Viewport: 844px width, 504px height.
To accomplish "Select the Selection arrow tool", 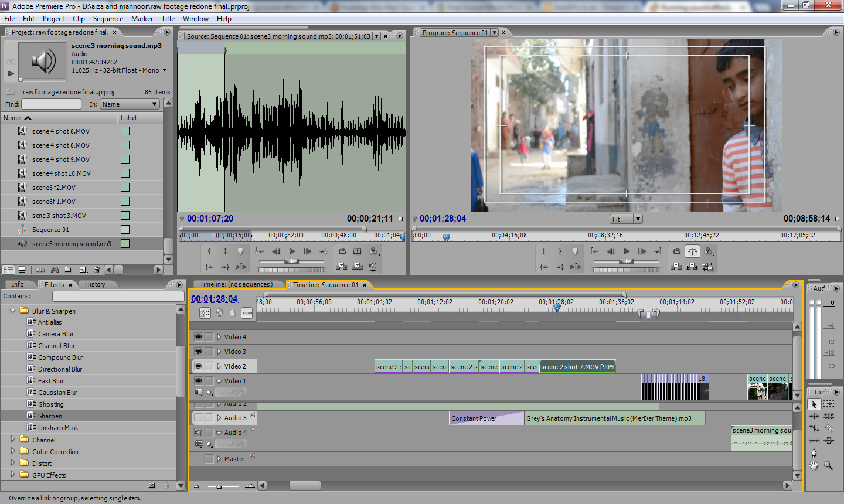I will (814, 404).
